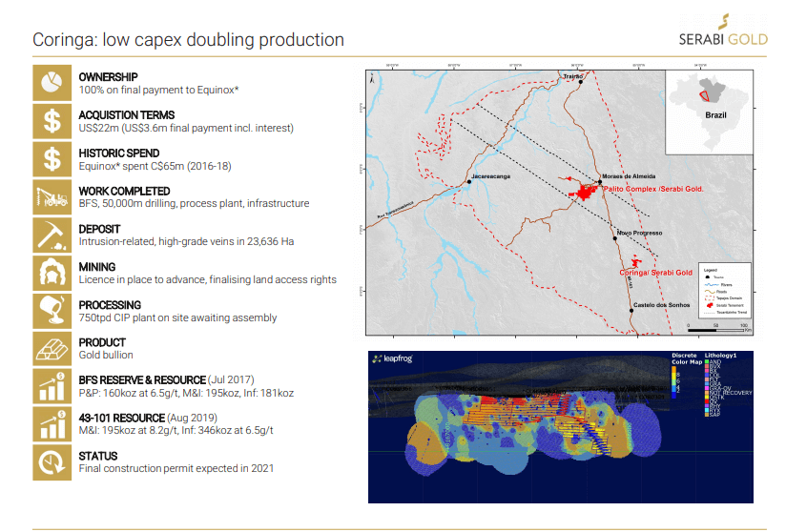The width and height of the screenshot is (786, 532).
Task: Click the 'MINING' heading
Action: 97,268
